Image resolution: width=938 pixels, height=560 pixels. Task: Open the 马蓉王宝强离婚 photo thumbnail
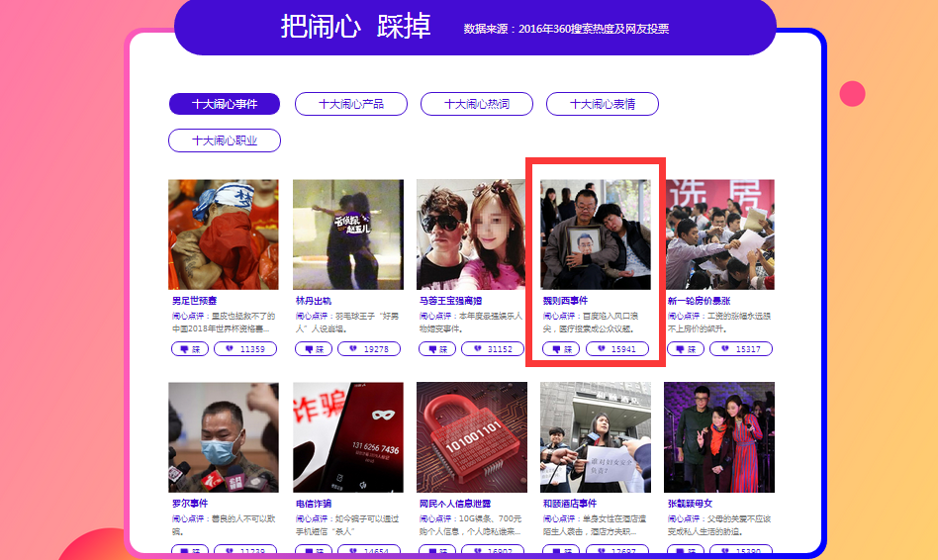(471, 234)
